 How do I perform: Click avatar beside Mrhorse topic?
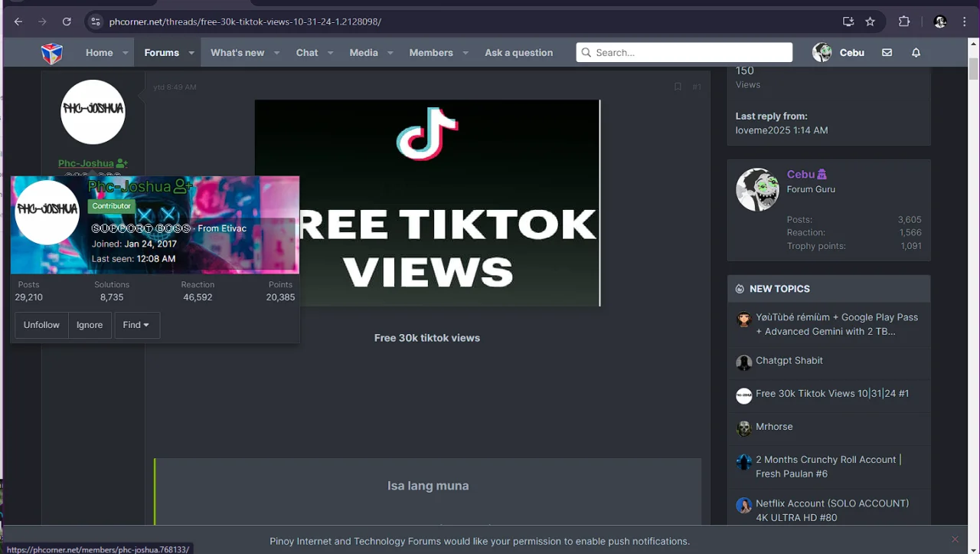click(x=744, y=428)
